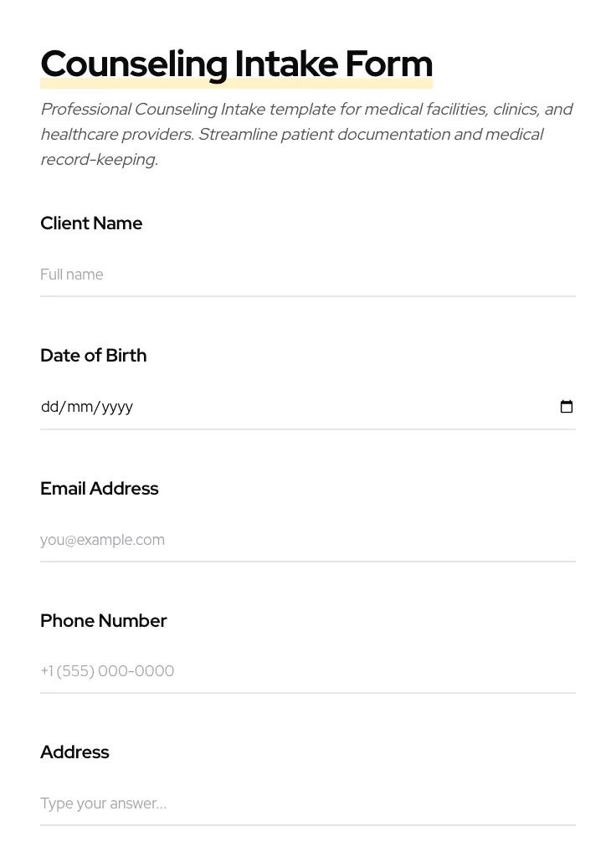Screen dimensions: 616x857
Task: Click the word "Form" in the page heading
Action: click(x=389, y=64)
